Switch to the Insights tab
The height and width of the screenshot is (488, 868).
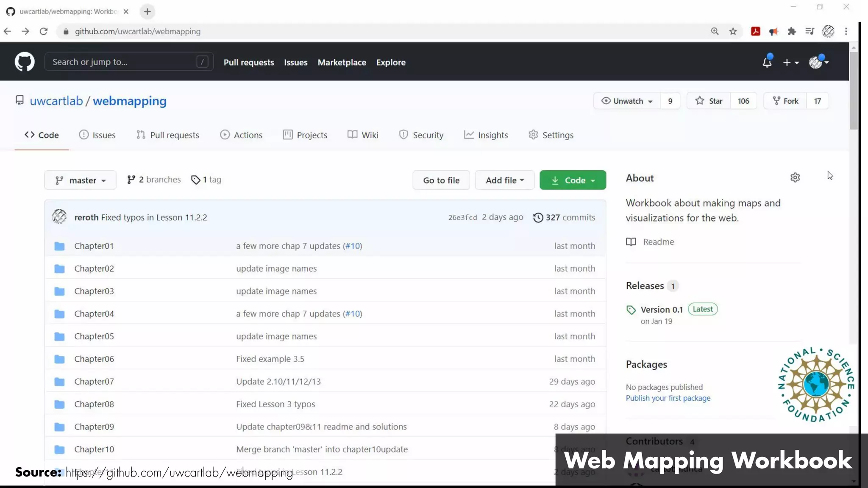pos(486,135)
